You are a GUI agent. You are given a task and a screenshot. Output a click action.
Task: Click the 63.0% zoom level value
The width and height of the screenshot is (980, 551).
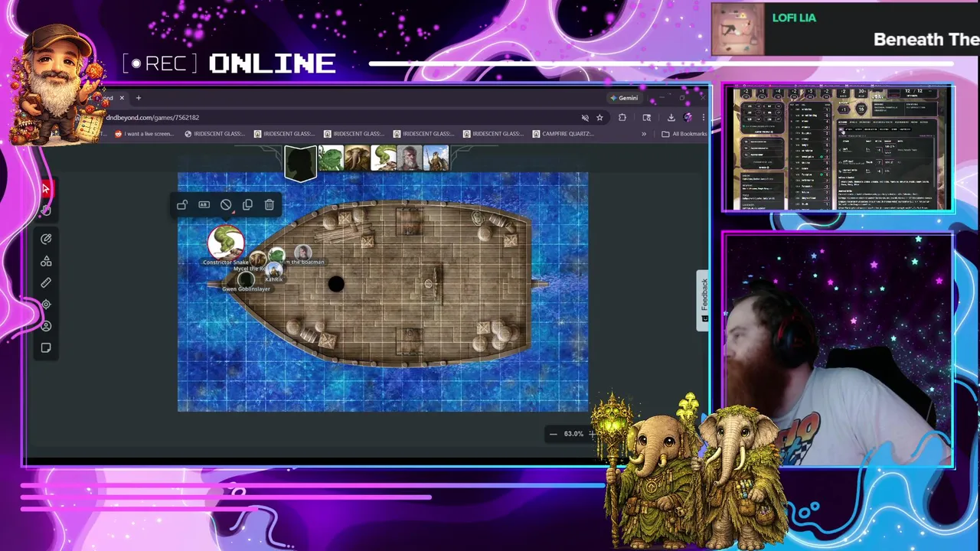pos(573,434)
